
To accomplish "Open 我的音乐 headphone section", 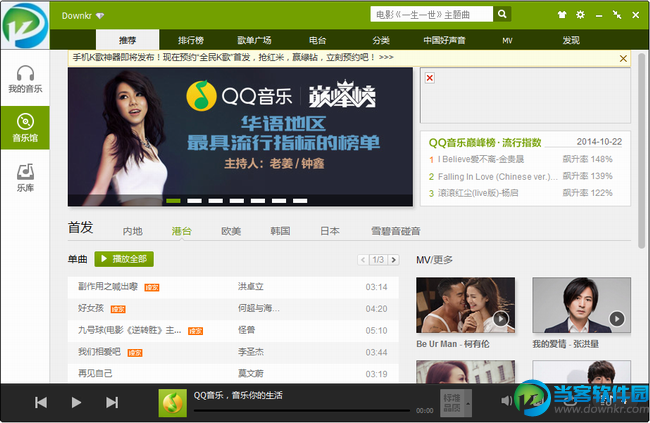I will pos(25,79).
